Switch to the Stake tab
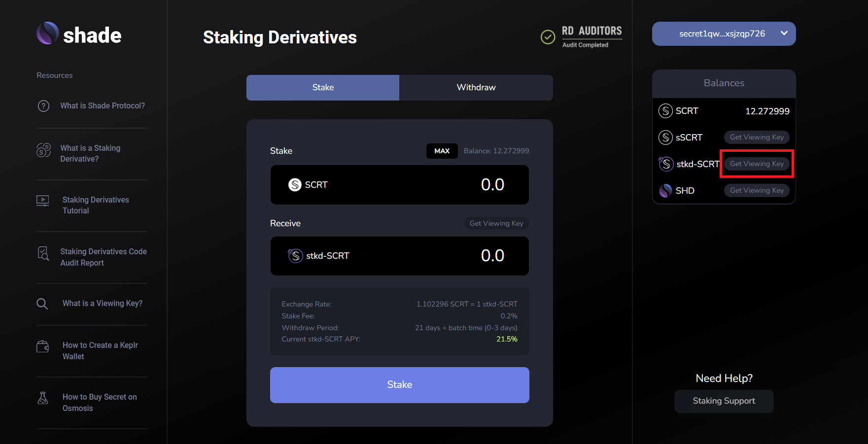 point(323,88)
